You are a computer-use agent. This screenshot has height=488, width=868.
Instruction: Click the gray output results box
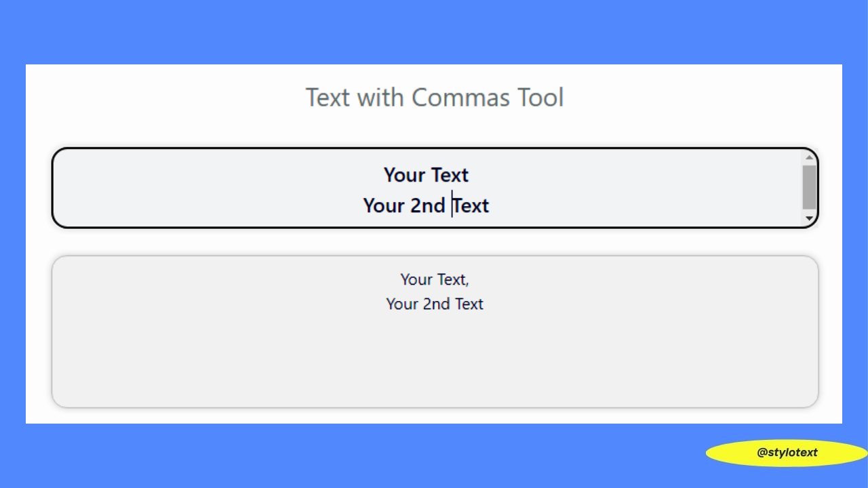click(x=435, y=352)
